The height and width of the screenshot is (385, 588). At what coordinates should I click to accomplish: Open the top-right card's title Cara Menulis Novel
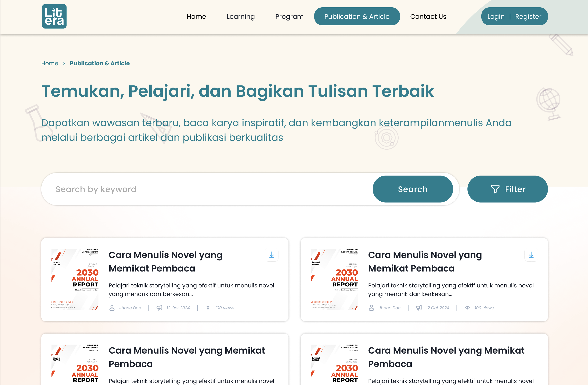[425, 262]
